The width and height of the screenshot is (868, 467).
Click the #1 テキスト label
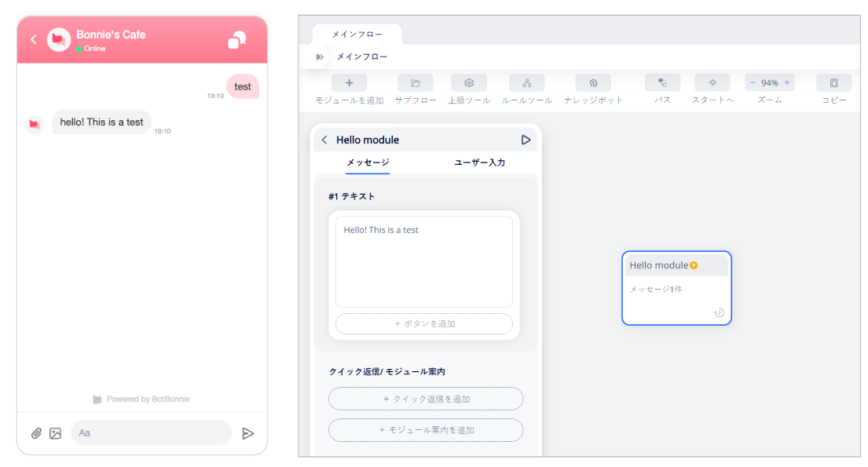tap(351, 196)
